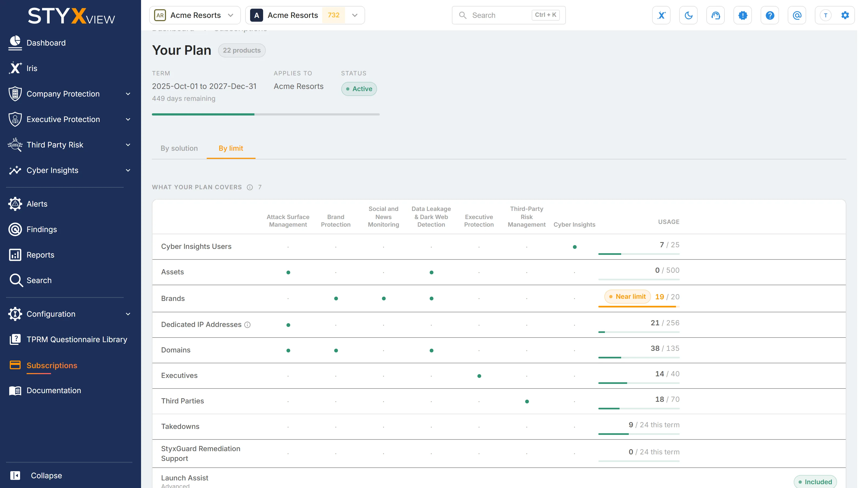Open the support headset icon
Image resolution: width=868 pixels, height=488 pixels.
[715, 15]
